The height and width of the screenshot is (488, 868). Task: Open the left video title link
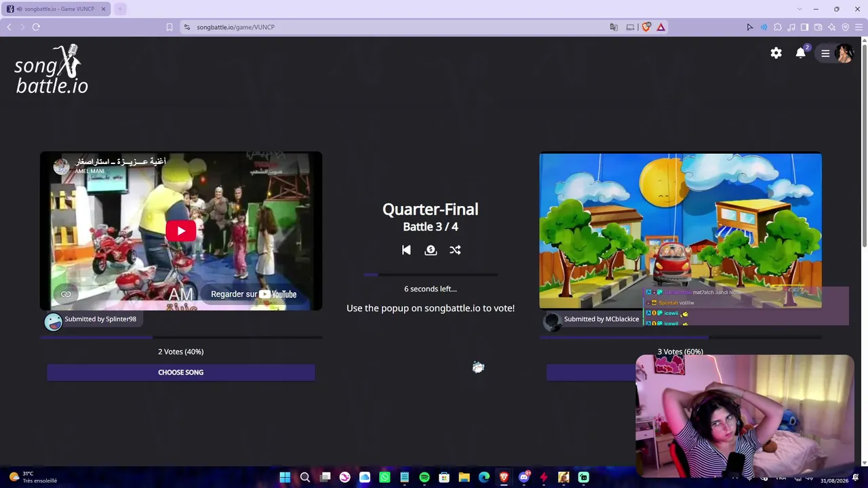coord(121,161)
